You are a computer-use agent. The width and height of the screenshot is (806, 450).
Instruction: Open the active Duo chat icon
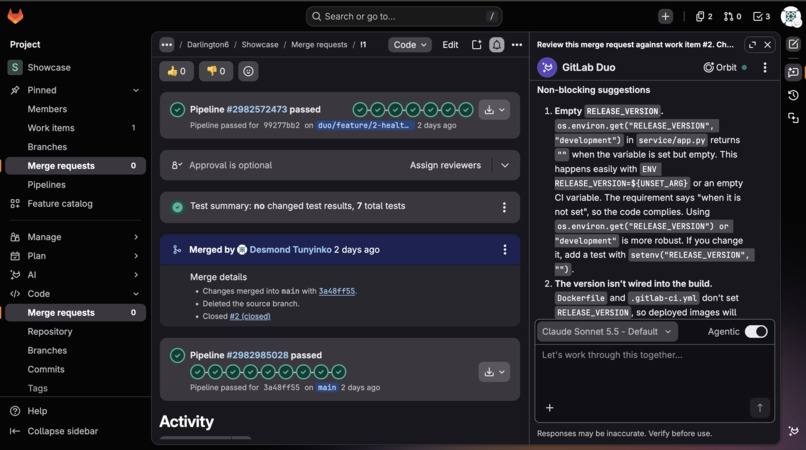[794, 72]
